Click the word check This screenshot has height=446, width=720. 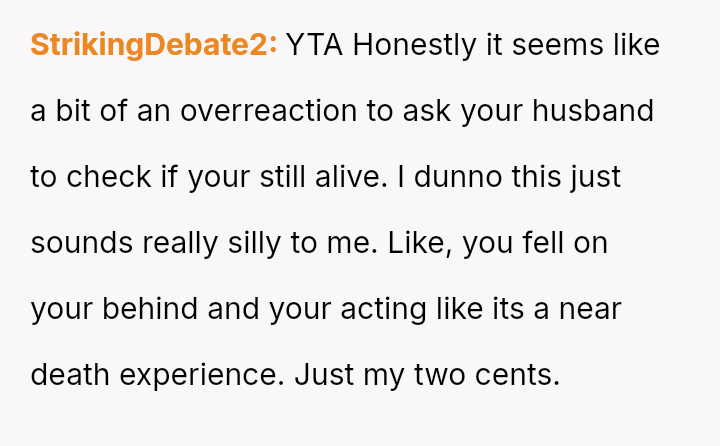click(x=110, y=177)
